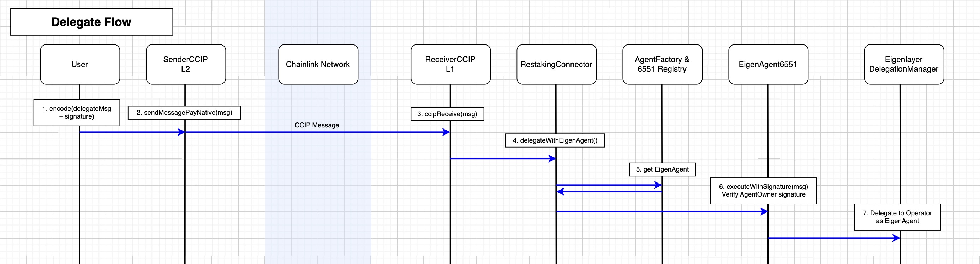Screen dimensions: 980x264
Task: Select the ReceiverCCIP L1 participant box
Action: [450, 64]
